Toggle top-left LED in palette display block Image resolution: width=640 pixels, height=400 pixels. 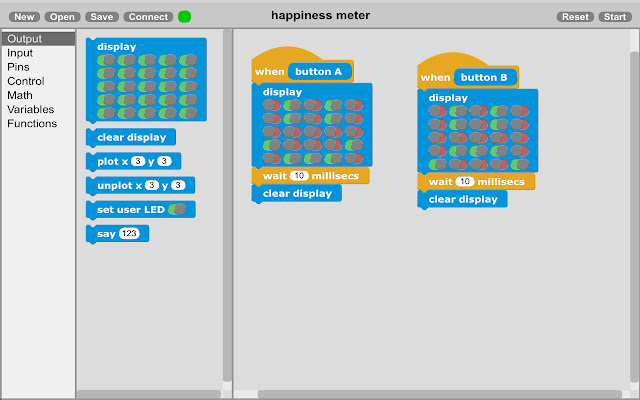coord(106,60)
